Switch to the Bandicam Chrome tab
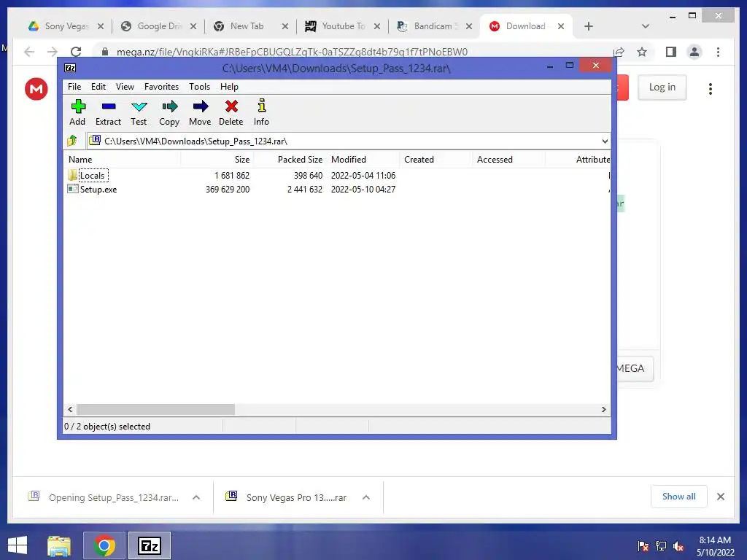Screen dimensions: 747x560 click(x=435, y=26)
